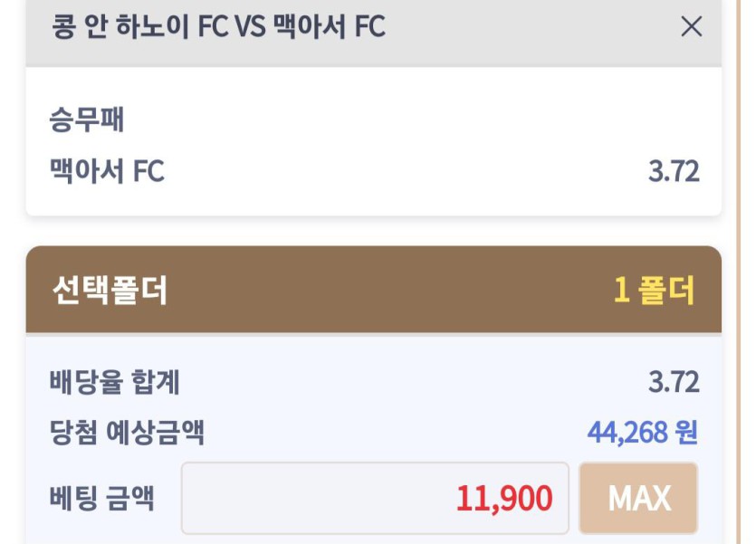Focus the 베팅 금액 input field

pos(375,499)
